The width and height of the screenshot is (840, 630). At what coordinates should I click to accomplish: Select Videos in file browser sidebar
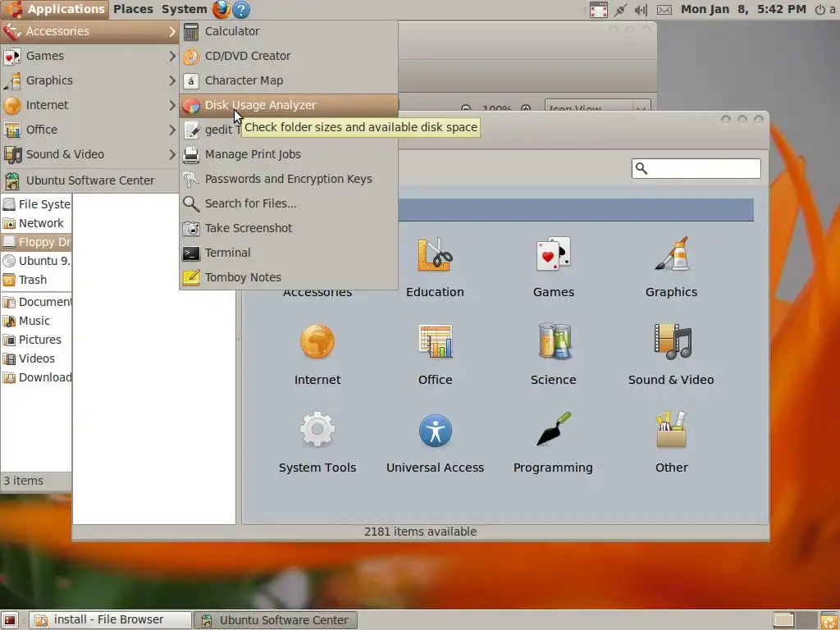tap(36, 358)
